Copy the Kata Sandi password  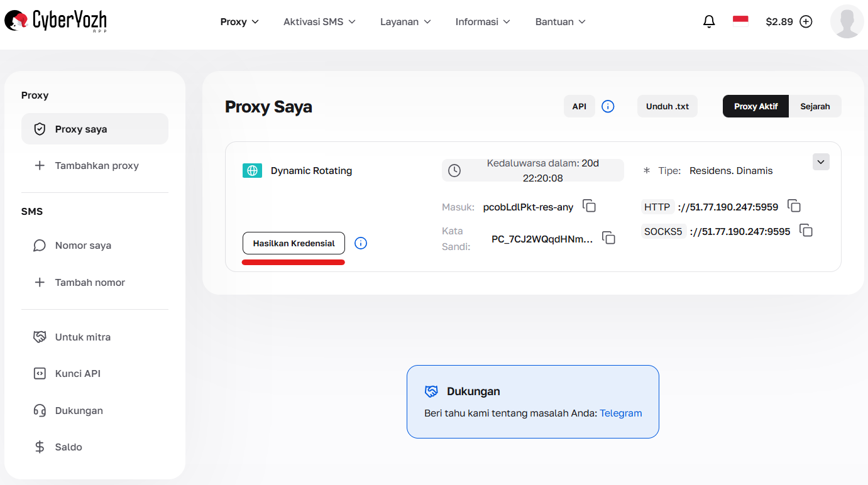click(x=608, y=237)
